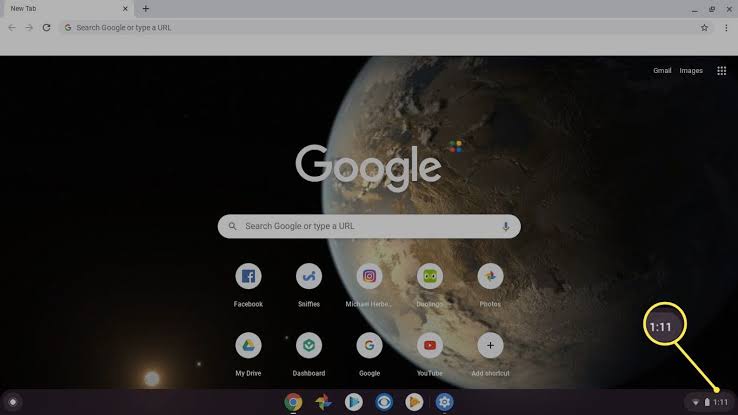Image resolution: width=738 pixels, height=415 pixels.
Task: Open the YouTube shortcut
Action: click(430, 346)
